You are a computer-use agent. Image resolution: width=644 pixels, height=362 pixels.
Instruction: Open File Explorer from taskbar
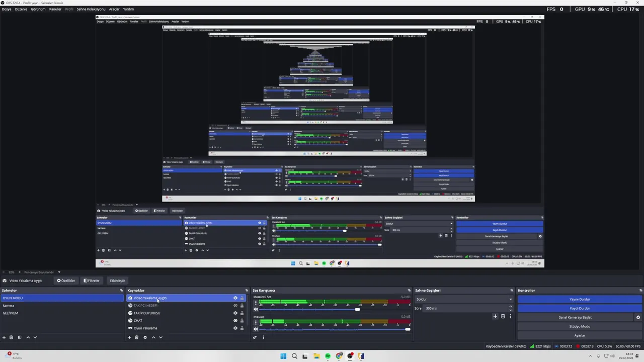click(x=316, y=356)
